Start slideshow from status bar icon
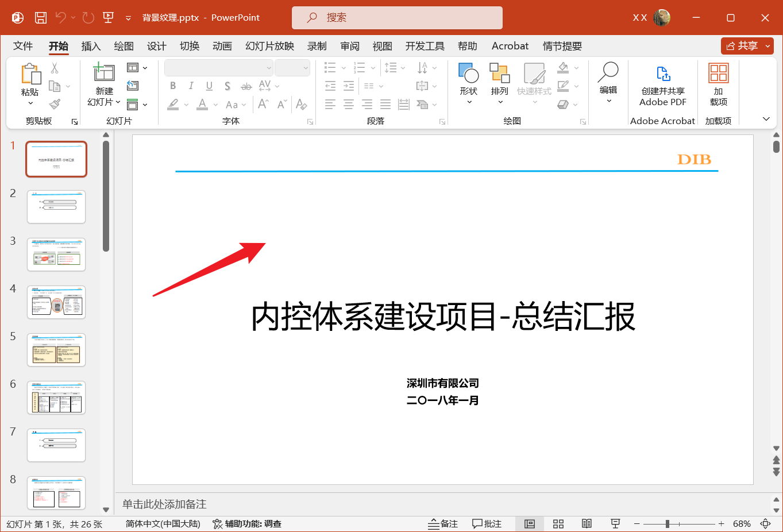The width and height of the screenshot is (783, 532). pos(615,524)
